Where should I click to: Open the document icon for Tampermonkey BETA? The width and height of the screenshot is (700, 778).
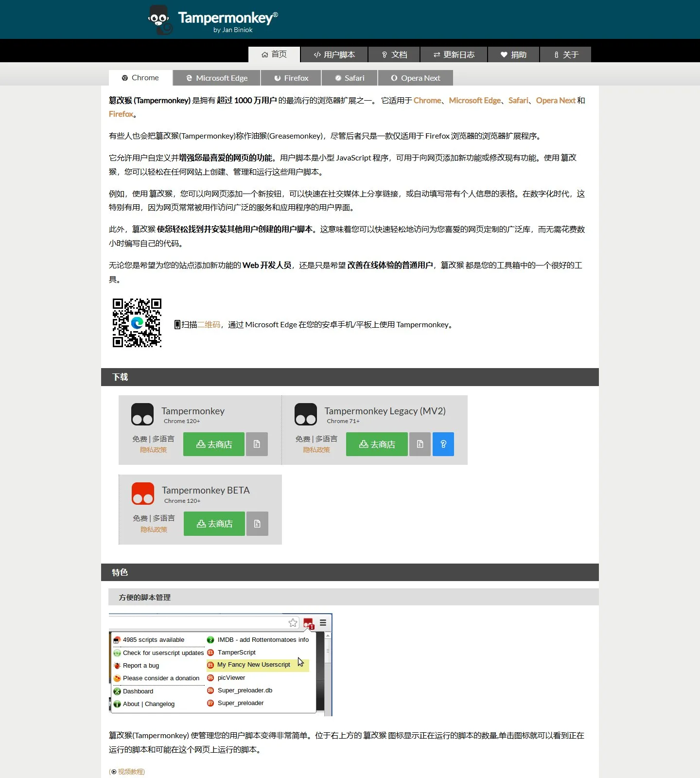pos(257,524)
